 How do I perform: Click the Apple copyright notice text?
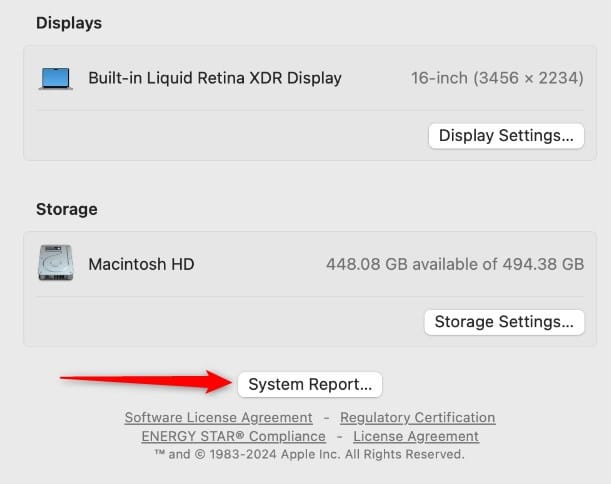coord(309,454)
